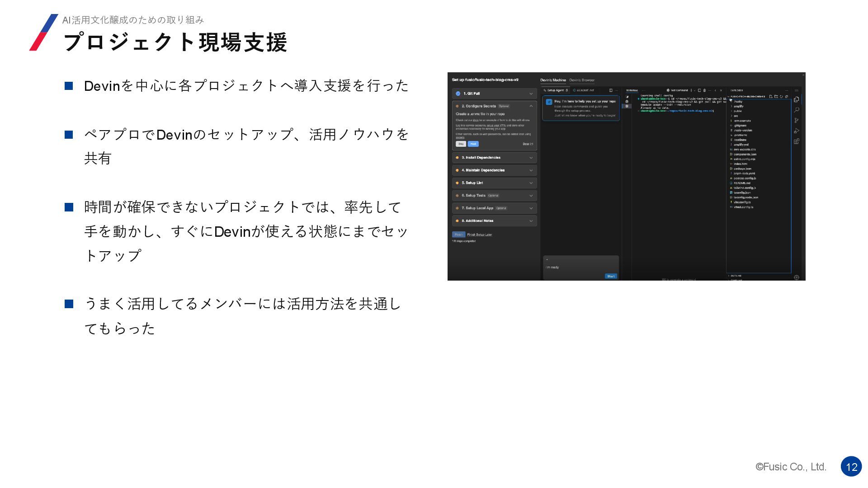The width and height of the screenshot is (868, 488).
Task: Open the Extensions icon in activity bar
Action: [797, 141]
